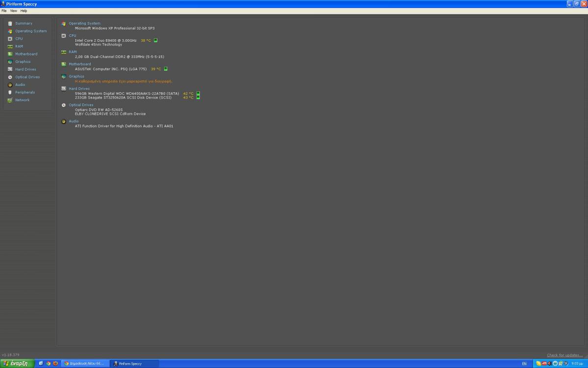
Task: Click Operating System heading in summary pane
Action: (x=84, y=23)
